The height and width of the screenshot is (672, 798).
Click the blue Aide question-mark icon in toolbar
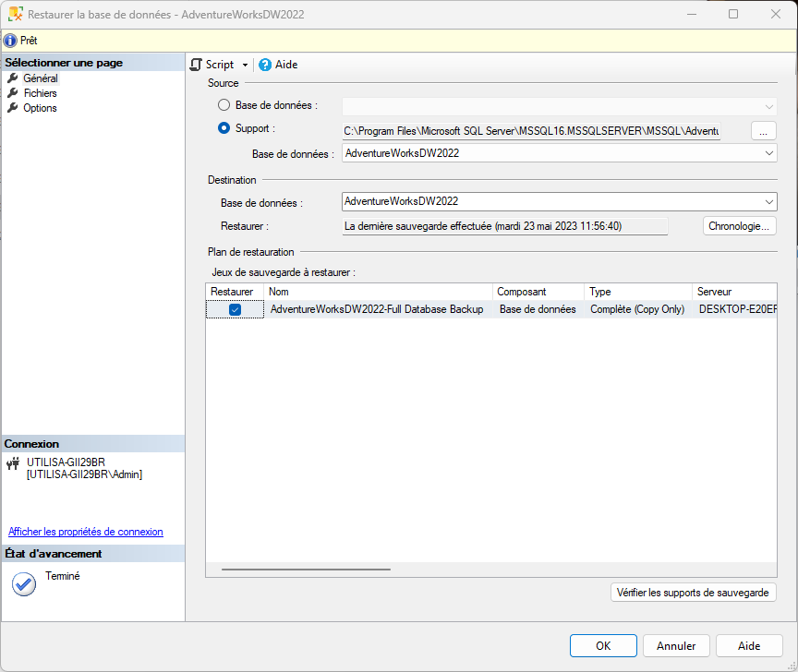pyautogui.click(x=265, y=65)
